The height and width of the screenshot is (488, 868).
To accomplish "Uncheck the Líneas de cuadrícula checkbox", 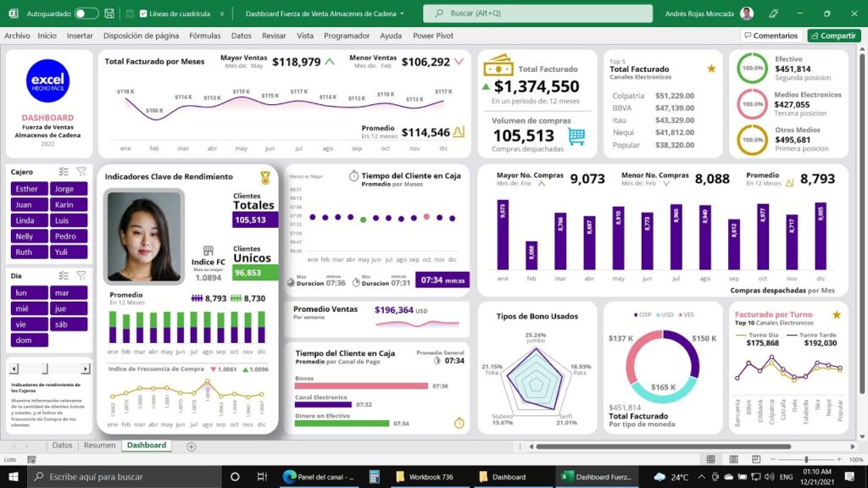I will pos(143,14).
